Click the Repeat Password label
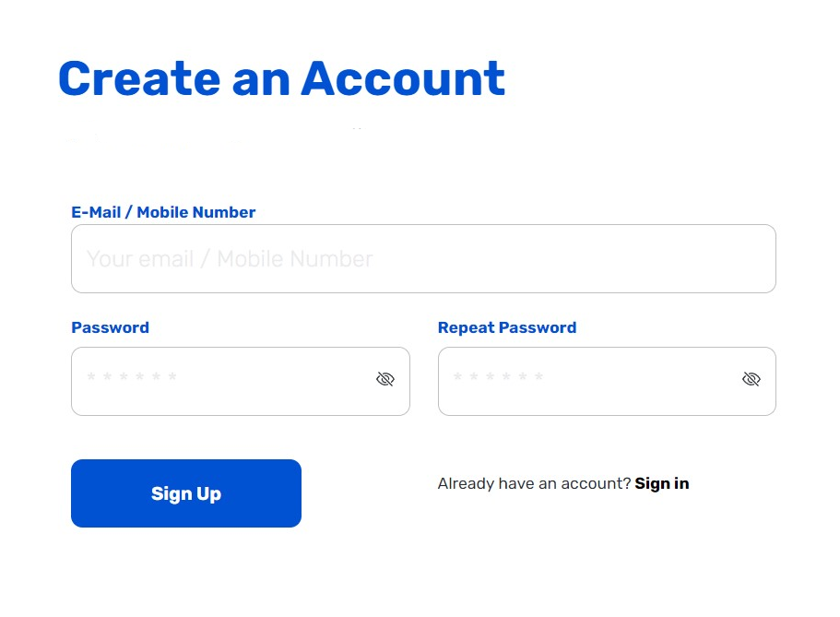The width and height of the screenshot is (840, 617). tap(507, 327)
